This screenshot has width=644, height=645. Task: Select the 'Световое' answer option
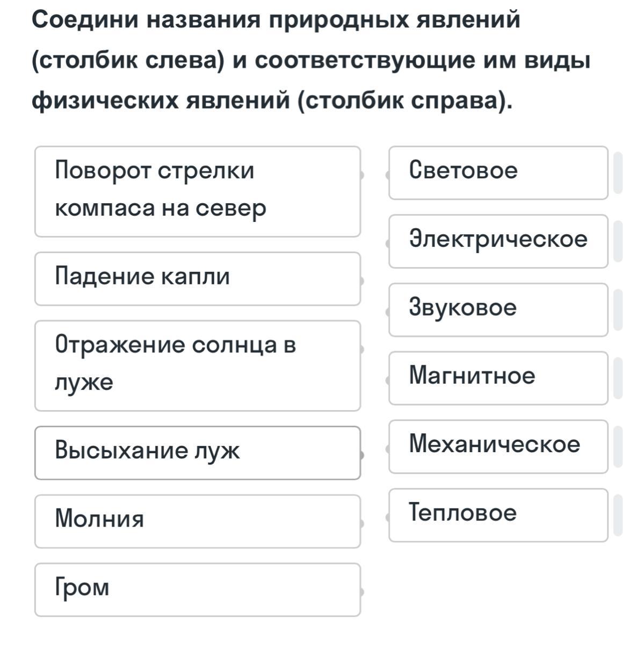498,173
